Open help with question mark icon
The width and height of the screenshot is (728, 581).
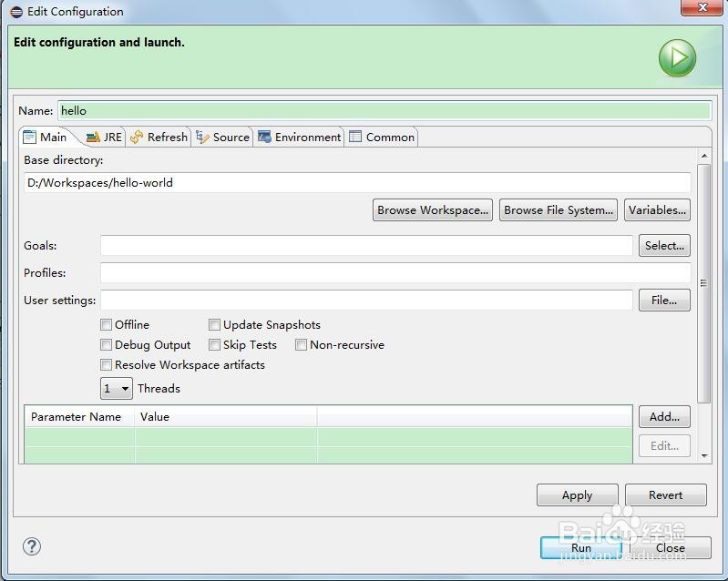point(32,546)
